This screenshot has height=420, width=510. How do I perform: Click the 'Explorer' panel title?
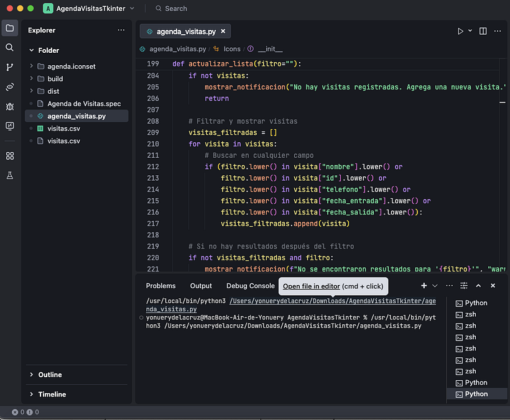[x=42, y=30]
